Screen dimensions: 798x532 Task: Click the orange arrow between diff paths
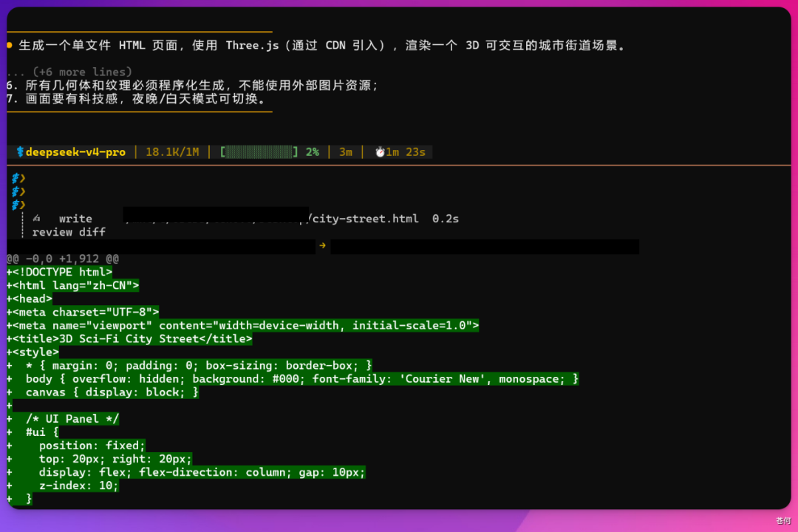[x=322, y=245]
